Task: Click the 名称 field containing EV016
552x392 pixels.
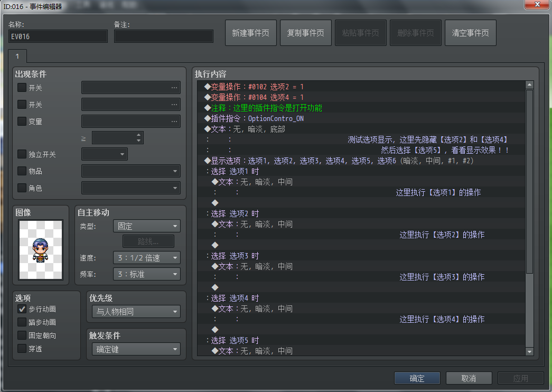Action: 58,36
